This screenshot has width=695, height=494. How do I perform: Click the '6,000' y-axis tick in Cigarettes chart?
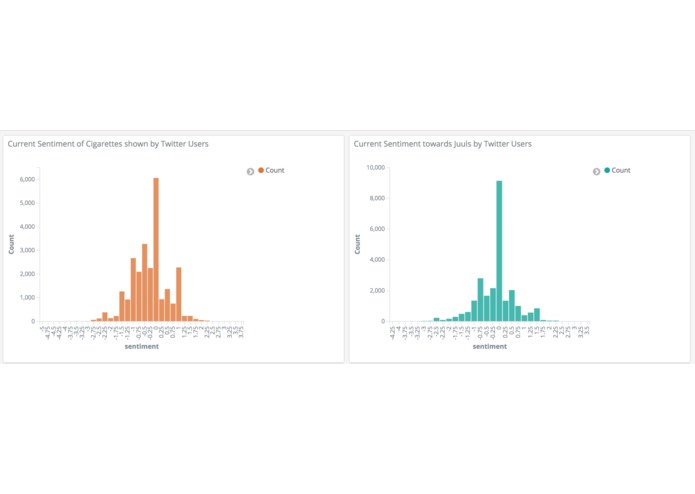[27, 179]
